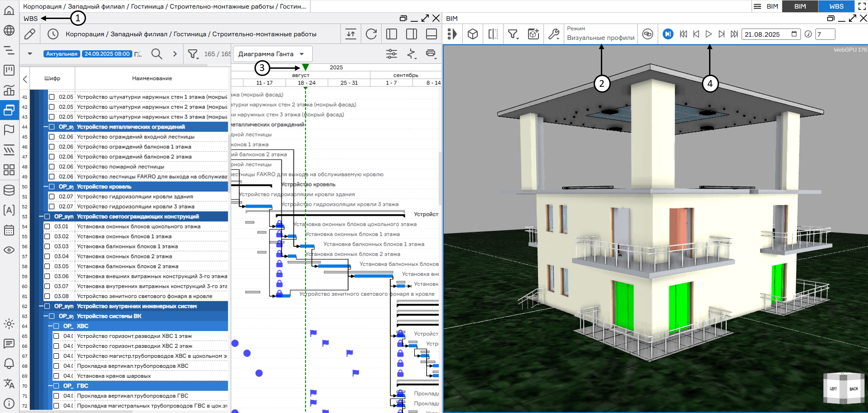Print the Gantt diagram
Image resolution: width=868 pixels, height=413 pixels.
click(x=431, y=54)
